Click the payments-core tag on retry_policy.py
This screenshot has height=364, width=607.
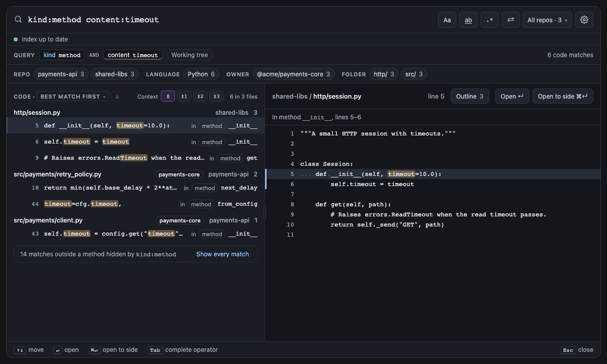(x=179, y=174)
